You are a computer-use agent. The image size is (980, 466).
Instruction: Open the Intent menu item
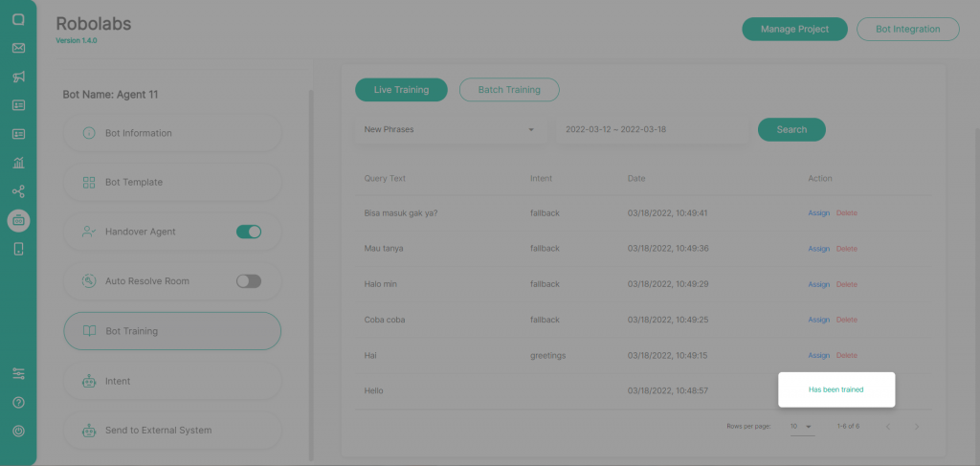172,381
